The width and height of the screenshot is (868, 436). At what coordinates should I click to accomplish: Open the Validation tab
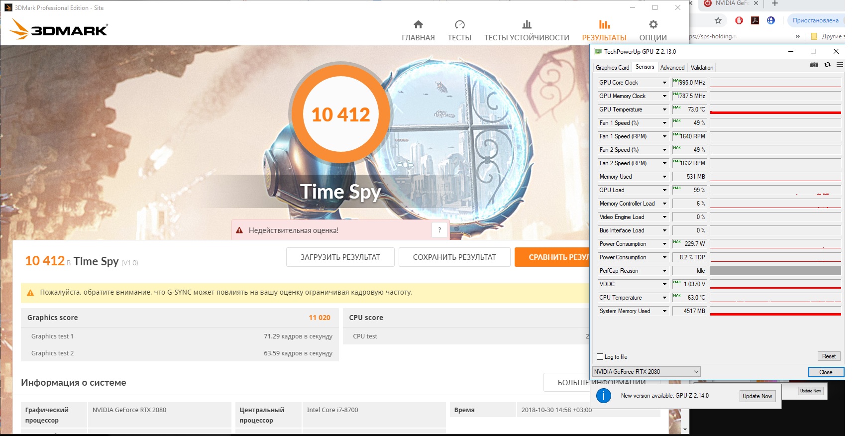coord(702,68)
